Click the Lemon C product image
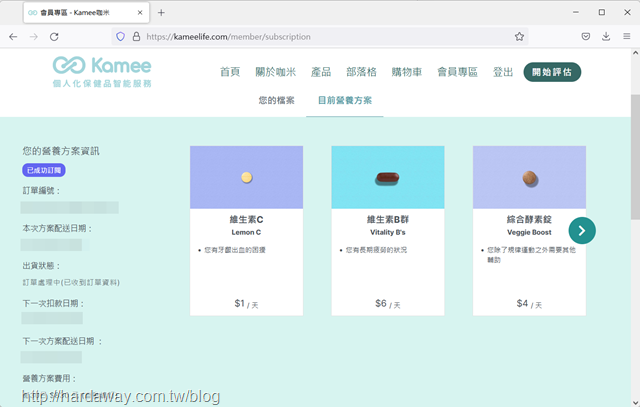640x407 pixels. (x=247, y=177)
